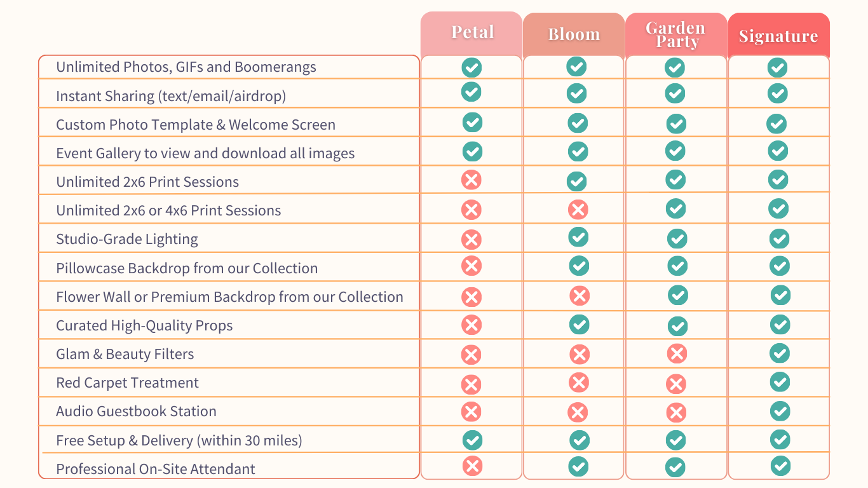
Task: Select the Bloom package header
Action: 574,35
